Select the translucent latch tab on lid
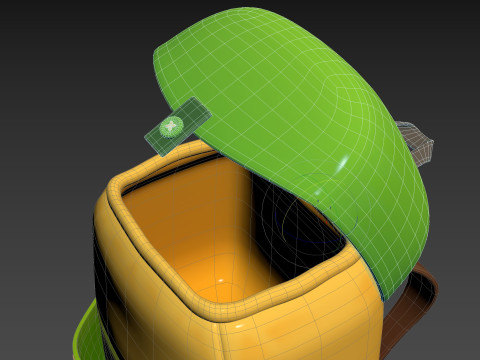Viewport: 480px width, 360px height. click(178, 127)
